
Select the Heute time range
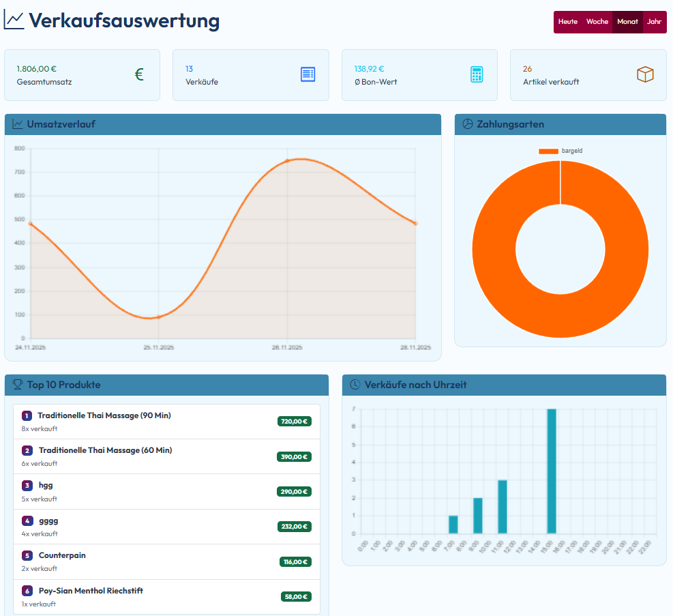[567, 22]
